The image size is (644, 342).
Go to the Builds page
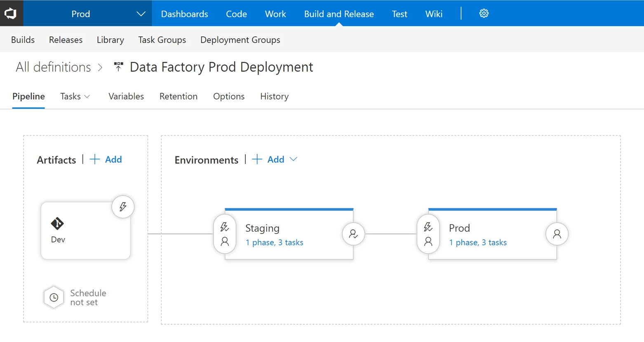(23, 40)
